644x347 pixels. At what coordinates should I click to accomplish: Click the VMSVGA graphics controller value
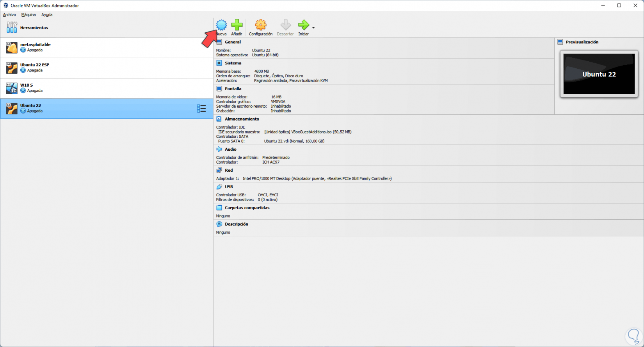(x=278, y=101)
